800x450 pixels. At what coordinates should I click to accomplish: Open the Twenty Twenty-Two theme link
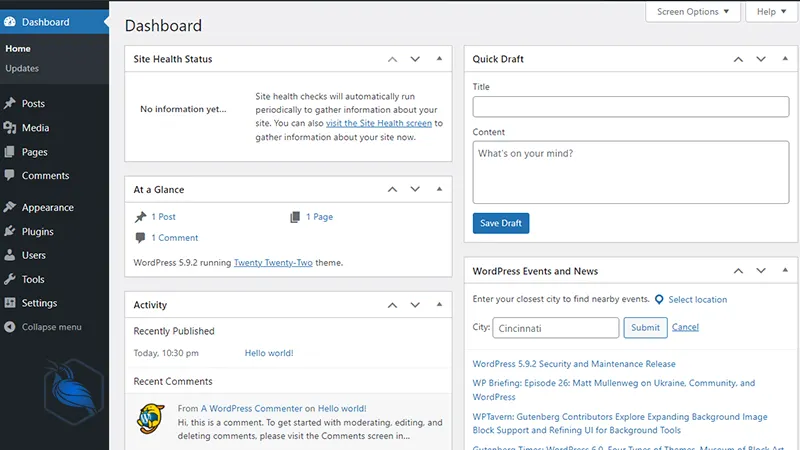(x=273, y=263)
